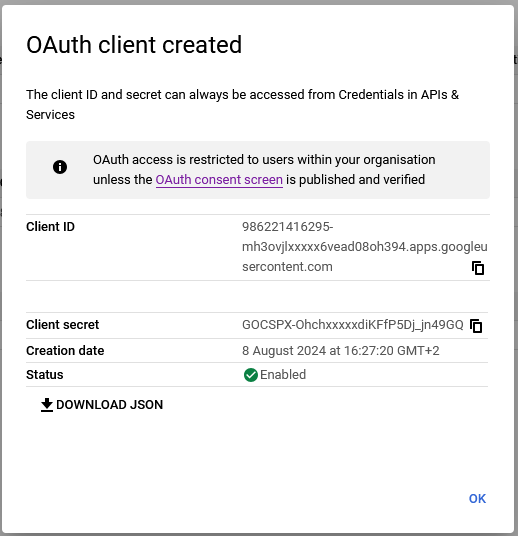Click the Enabled status text
This screenshot has height=536, width=518.
point(283,375)
